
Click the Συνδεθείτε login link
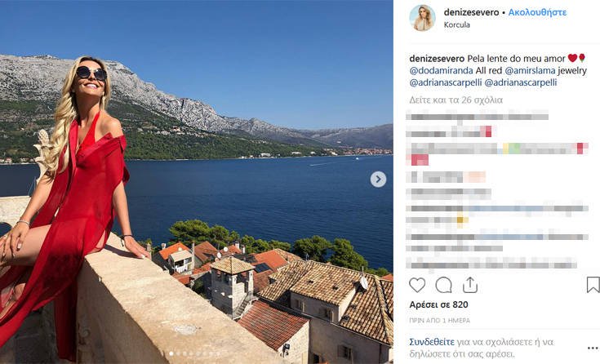coord(432,341)
